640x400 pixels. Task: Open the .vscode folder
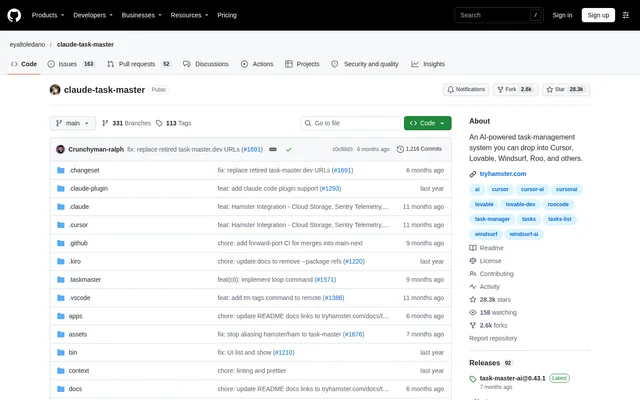click(79, 298)
